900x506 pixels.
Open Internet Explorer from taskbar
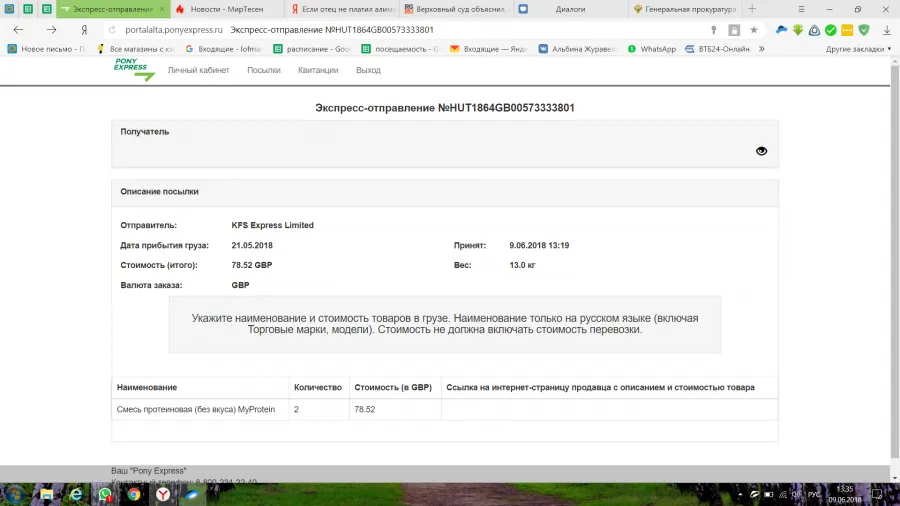pos(76,495)
